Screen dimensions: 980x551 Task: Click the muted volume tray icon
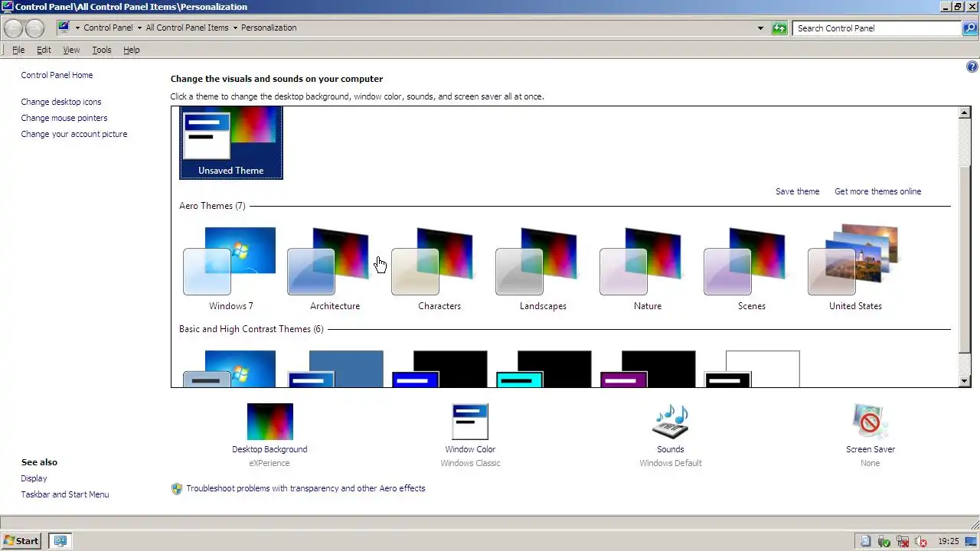(921, 541)
